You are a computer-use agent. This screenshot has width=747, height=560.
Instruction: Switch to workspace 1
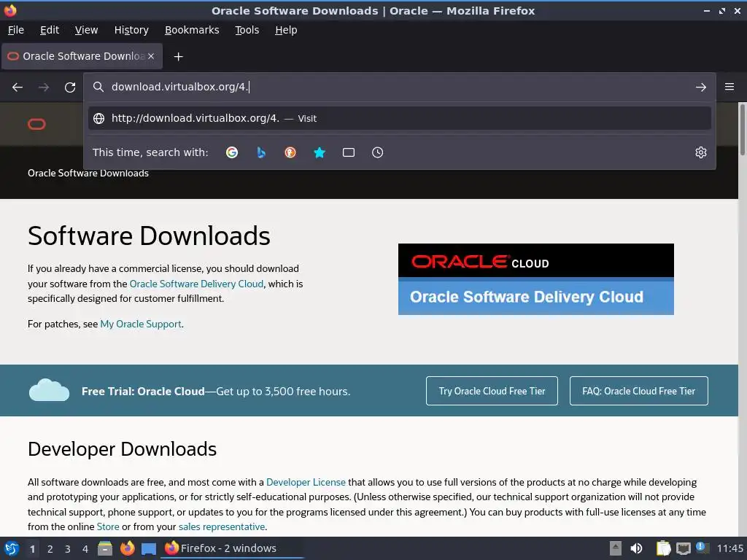coord(32,549)
